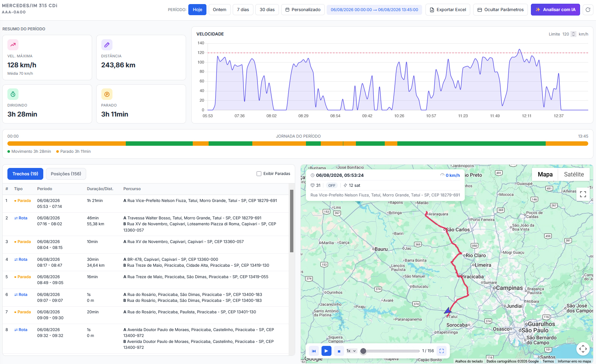The image size is (596, 364).
Task: Click the long green segment of jornada bar
Action: (471, 144)
